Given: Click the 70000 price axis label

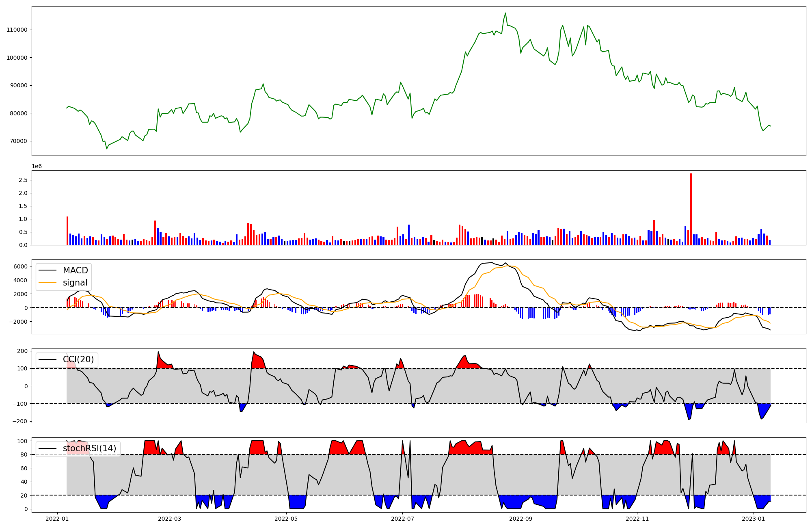Looking at the screenshot, I should pyautogui.click(x=18, y=141).
